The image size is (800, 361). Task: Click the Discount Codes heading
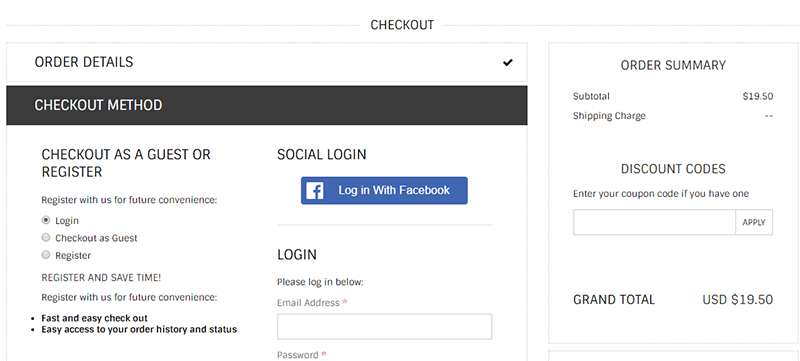pos(673,169)
